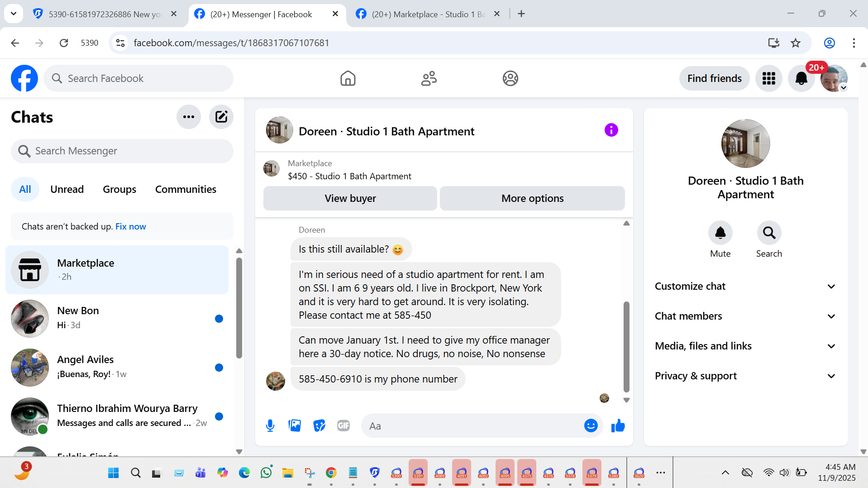Switch to the Marketplace Studio 1 Bath browser tab

coord(428,14)
